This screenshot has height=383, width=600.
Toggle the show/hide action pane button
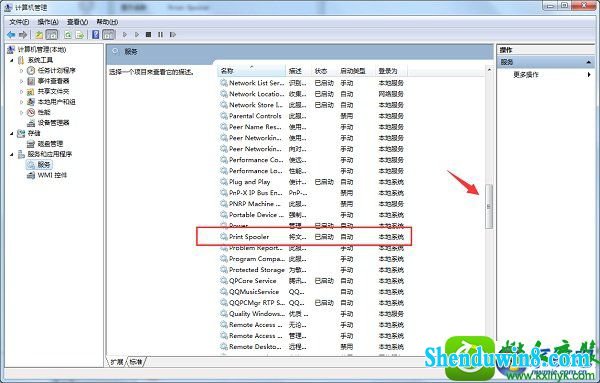click(x=109, y=35)
